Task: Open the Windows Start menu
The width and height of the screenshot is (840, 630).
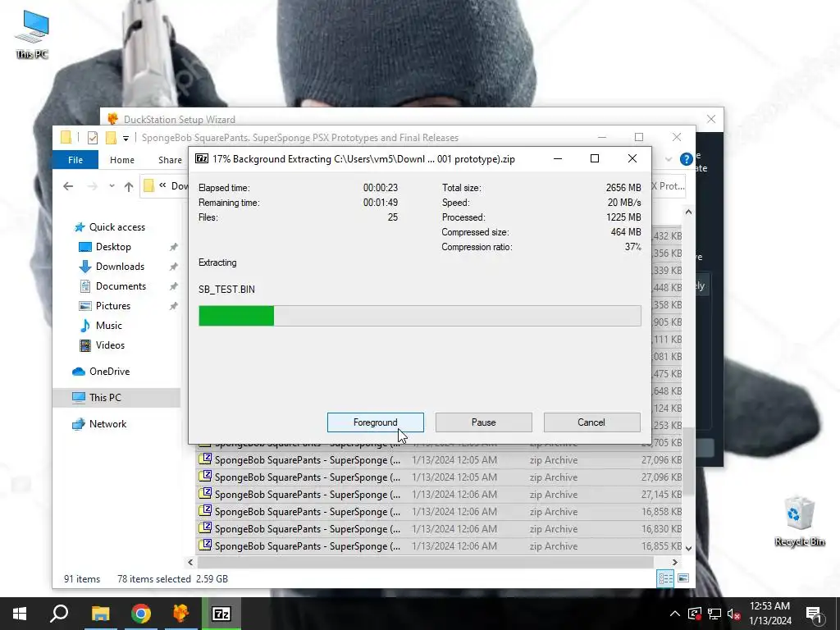Action: [20, 614]
